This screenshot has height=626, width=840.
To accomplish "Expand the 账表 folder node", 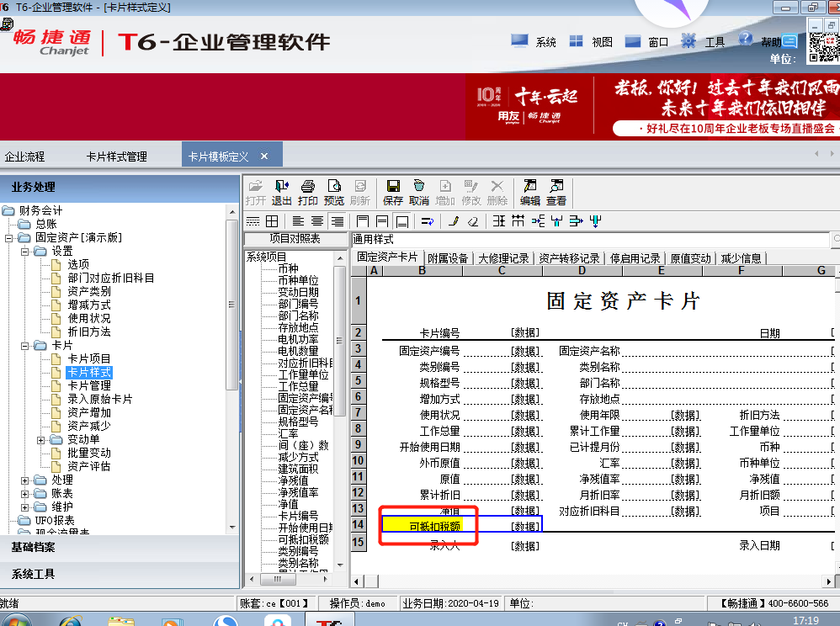I will 24,494.
